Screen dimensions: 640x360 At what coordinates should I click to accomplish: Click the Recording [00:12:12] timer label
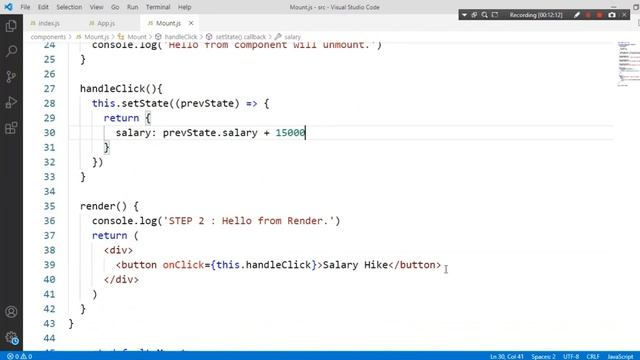(x=536, y=15)
